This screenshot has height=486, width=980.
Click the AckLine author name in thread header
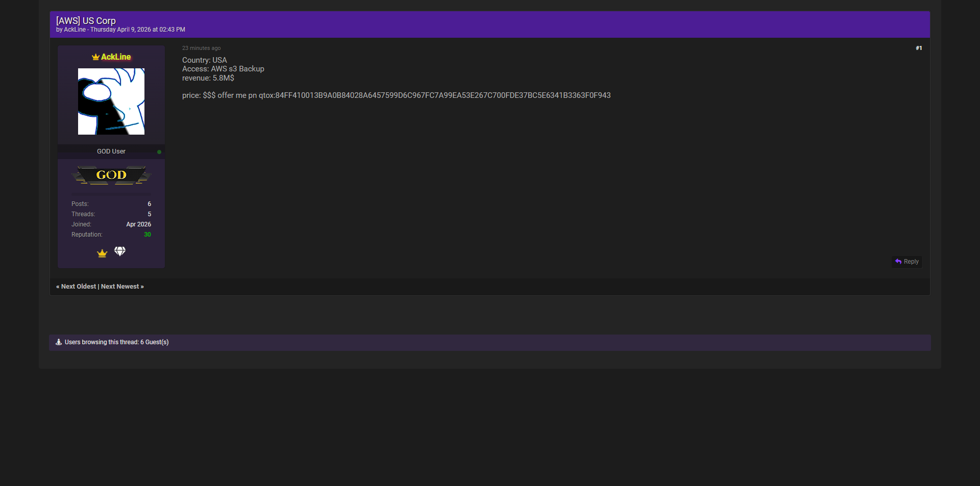75,30
